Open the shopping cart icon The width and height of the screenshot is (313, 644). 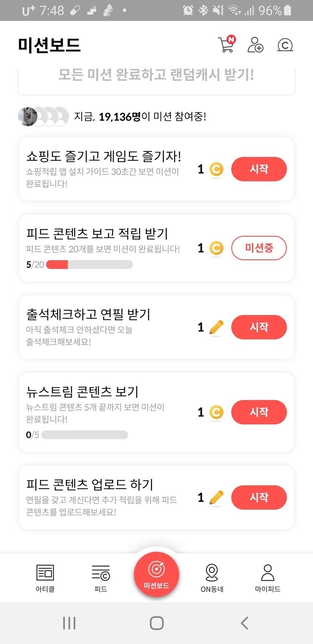pyautogui.click(x=227, y=45)
